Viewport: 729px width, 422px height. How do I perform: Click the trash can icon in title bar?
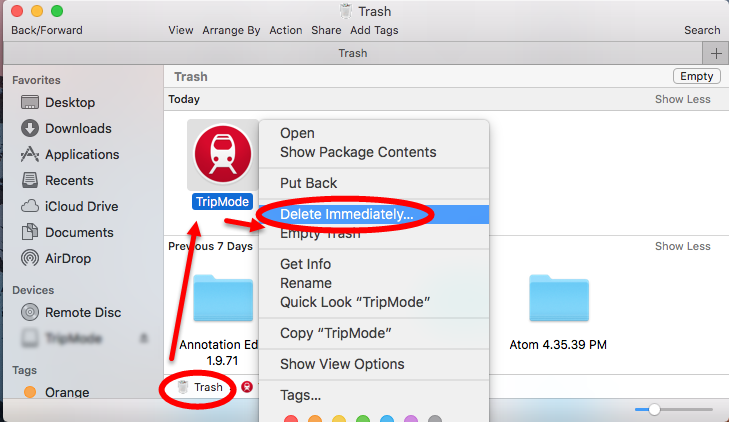click(x=346, y=11)
